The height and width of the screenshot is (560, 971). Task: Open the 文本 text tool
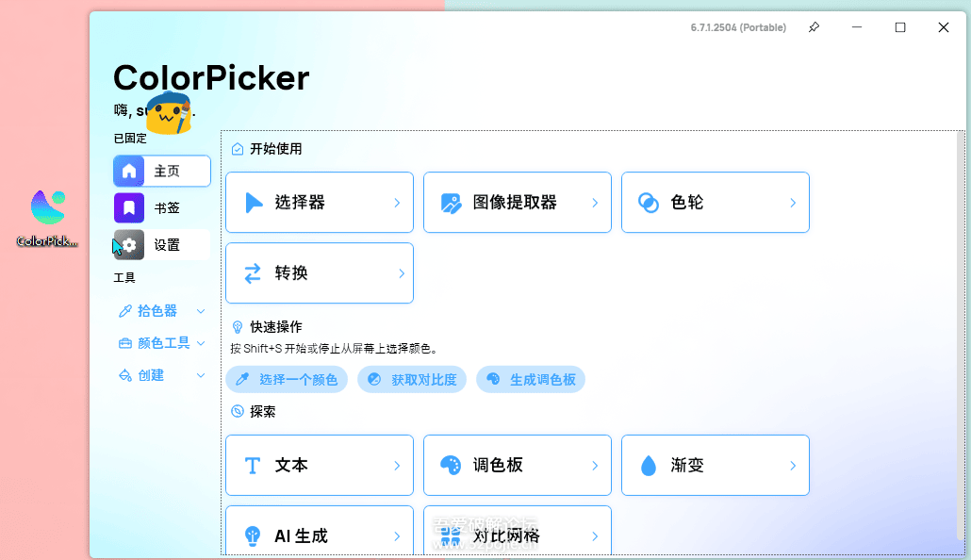pyautogui.click(x=319, y=465)
